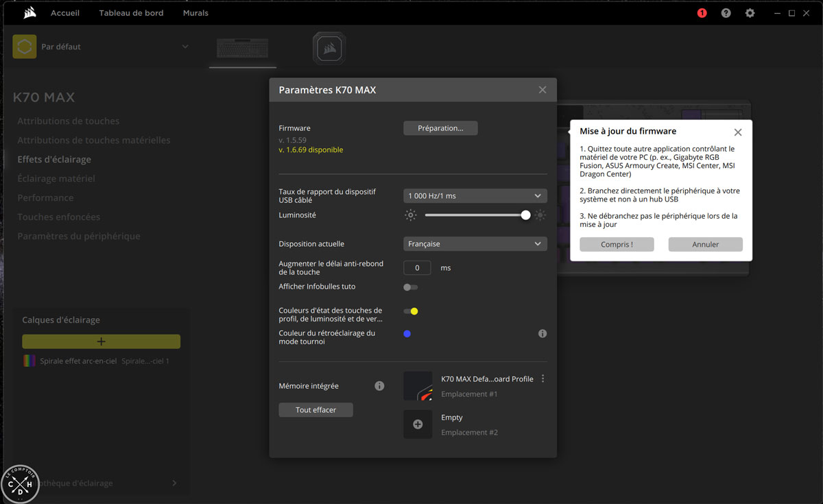Select the K70 MAX keyboard device icon
The height and width of the screenshot is (504, 823).
click(242, 48)
